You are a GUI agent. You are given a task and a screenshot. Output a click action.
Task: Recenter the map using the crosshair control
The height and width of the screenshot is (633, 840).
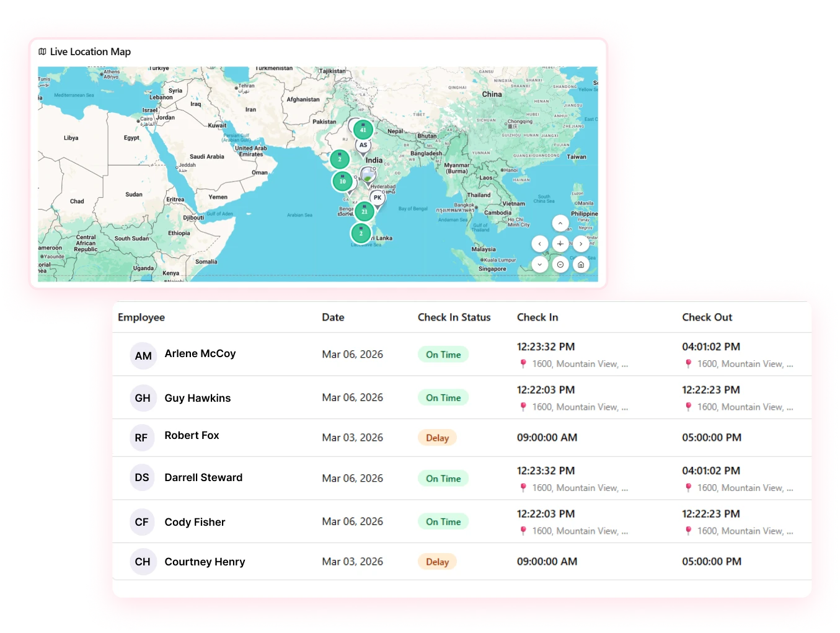[560, 243]
